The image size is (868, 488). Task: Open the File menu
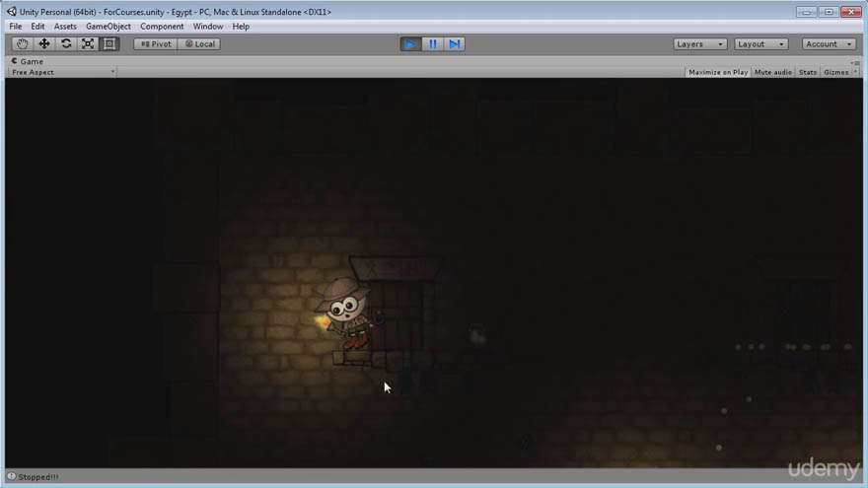tap(16, 26)
